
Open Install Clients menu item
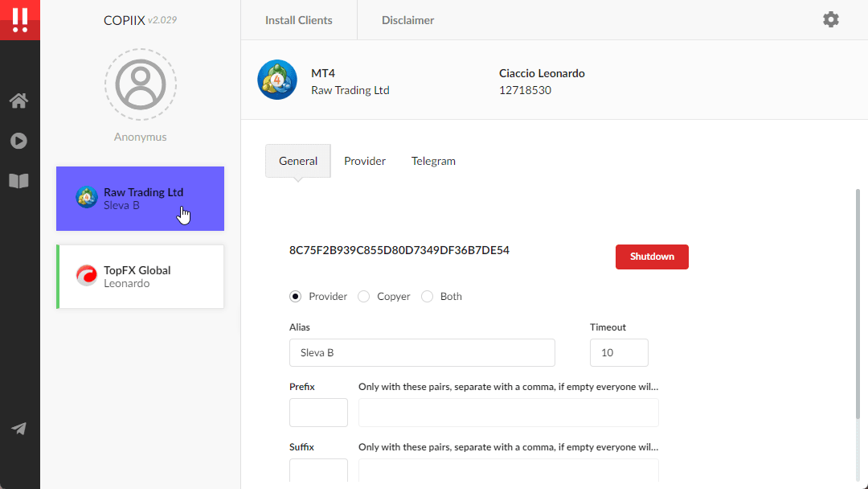299,20
